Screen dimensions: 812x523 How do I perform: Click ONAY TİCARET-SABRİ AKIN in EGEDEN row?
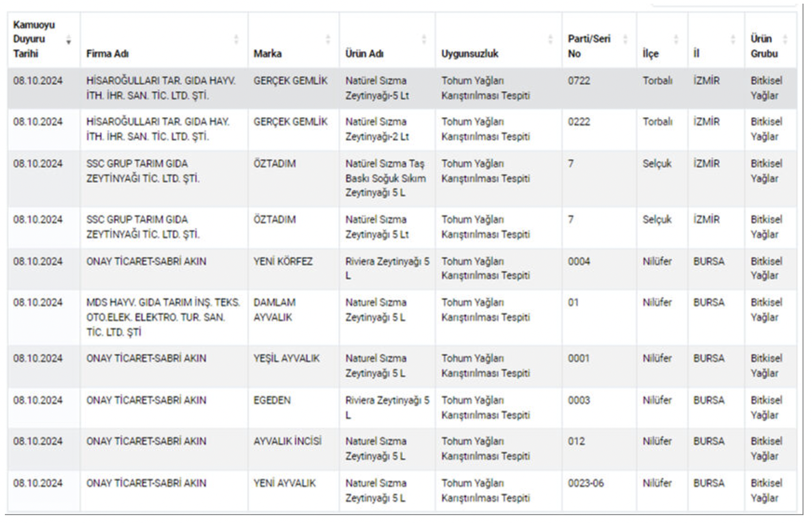tap(146, 400)
